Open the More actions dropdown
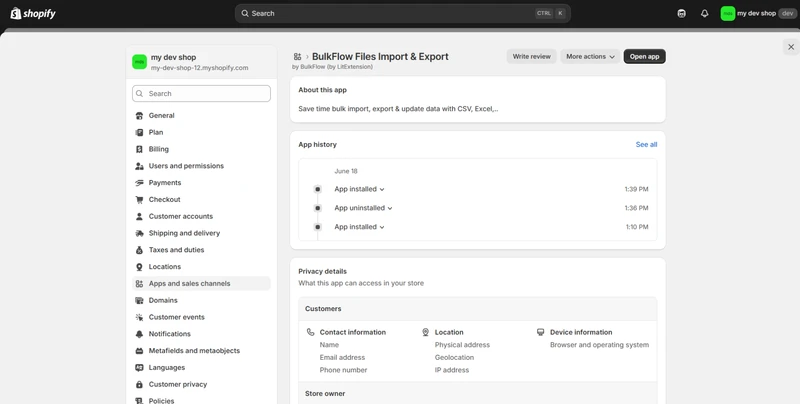 pyautogui.click(x=590, y=57)
